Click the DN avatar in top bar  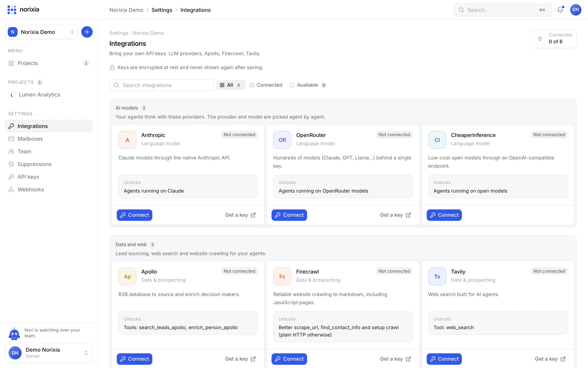[576, 10]
